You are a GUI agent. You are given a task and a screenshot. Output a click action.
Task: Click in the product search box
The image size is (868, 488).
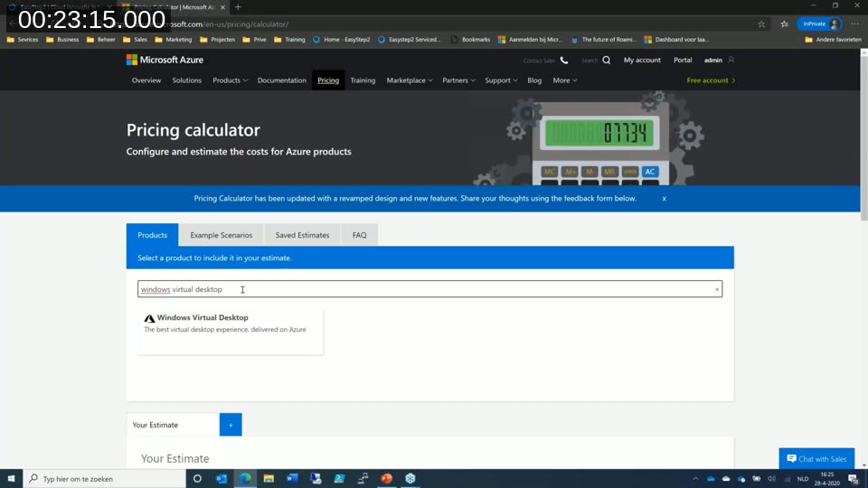[x=429, y=289]
